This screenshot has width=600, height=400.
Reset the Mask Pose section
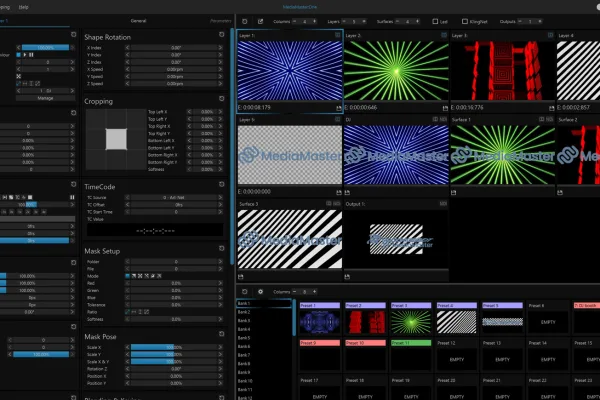pyautogui.click(x=222, y=334)
